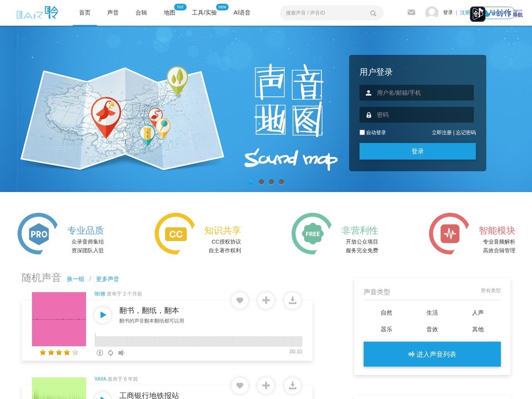The width and height of the screenshot is (532, 399).
Task: Click the AI创作 app icon
Action: (x=478, y=14)
